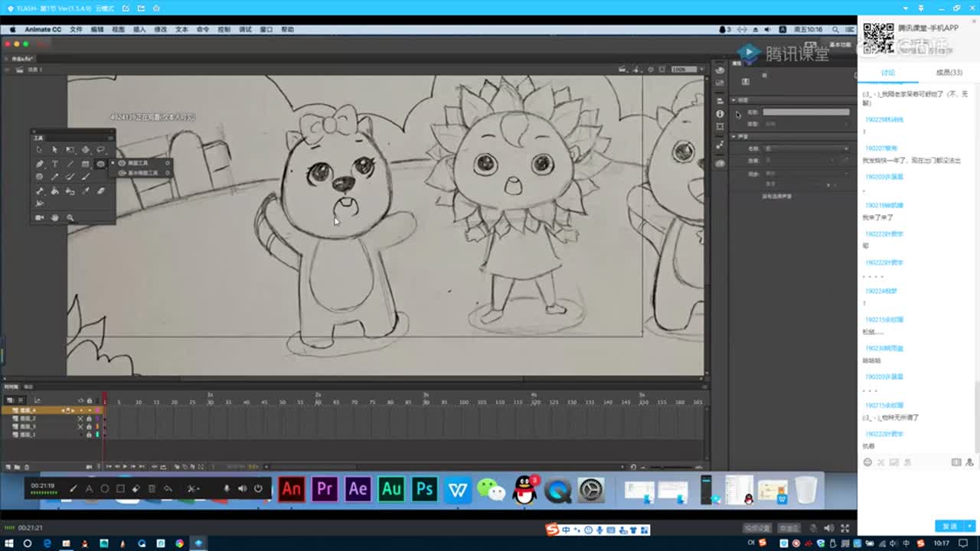The width and height of the screenshot is (980, 551).
Task: Switch to the 讨论 chat tab
Action: click(887, 73)
